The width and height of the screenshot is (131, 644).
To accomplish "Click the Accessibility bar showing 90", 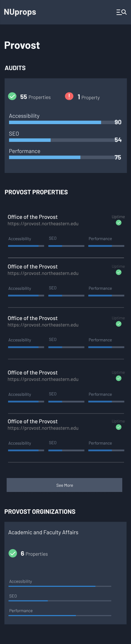I will [x=61, y=122].
